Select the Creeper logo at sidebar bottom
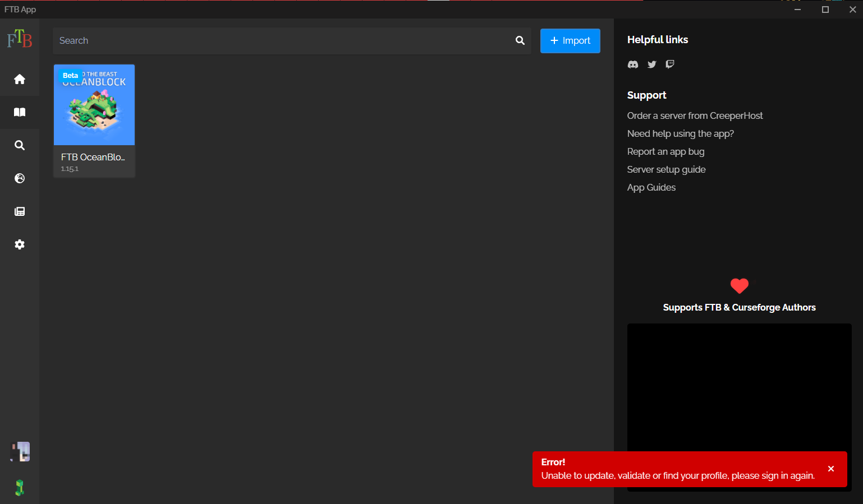The height and width of the screenshot is (504, 863). pos(20,487)
